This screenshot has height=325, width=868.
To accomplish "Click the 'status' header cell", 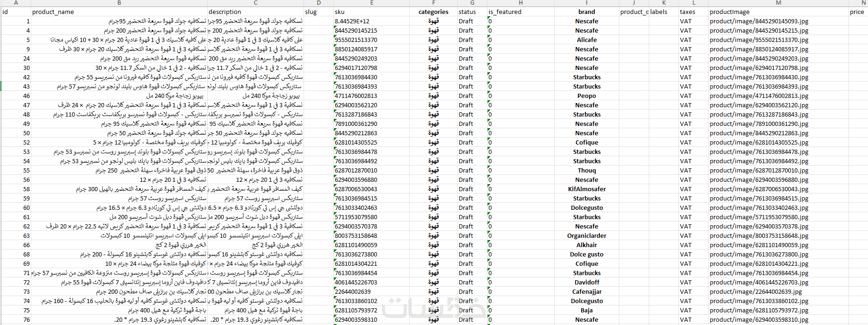I will [472, 12].
